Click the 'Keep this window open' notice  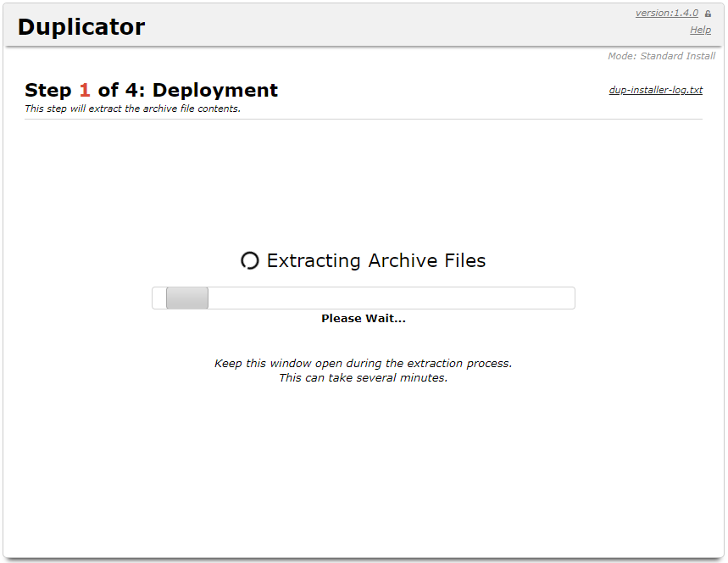click(x=363, y=363)
